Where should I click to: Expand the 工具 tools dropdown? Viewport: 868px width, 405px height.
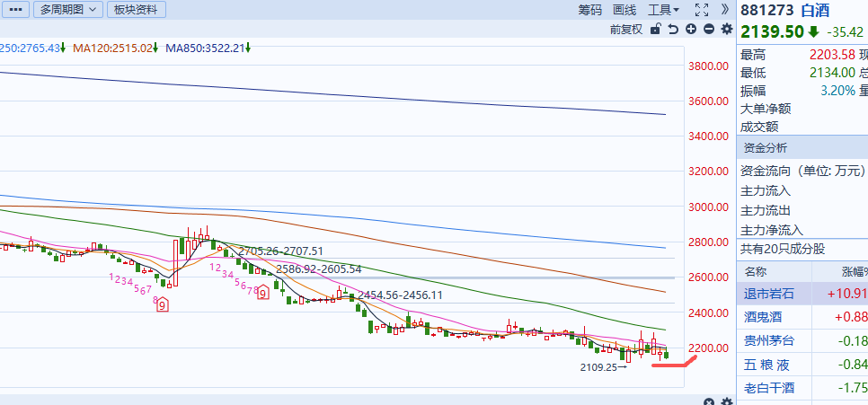click(x=664, y=9)
